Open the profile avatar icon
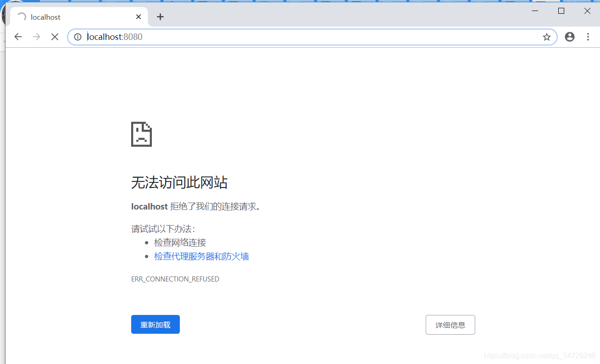 point(570,37)
